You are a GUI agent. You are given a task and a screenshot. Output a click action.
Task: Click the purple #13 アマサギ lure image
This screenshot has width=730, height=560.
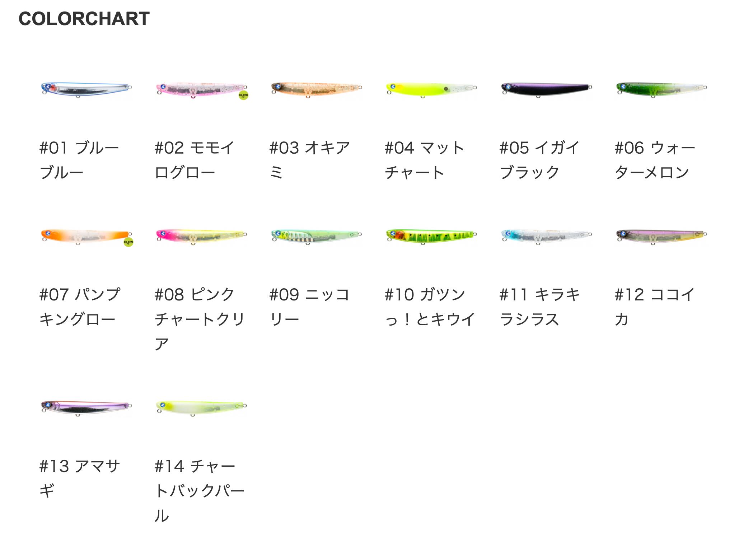point(86,407)
